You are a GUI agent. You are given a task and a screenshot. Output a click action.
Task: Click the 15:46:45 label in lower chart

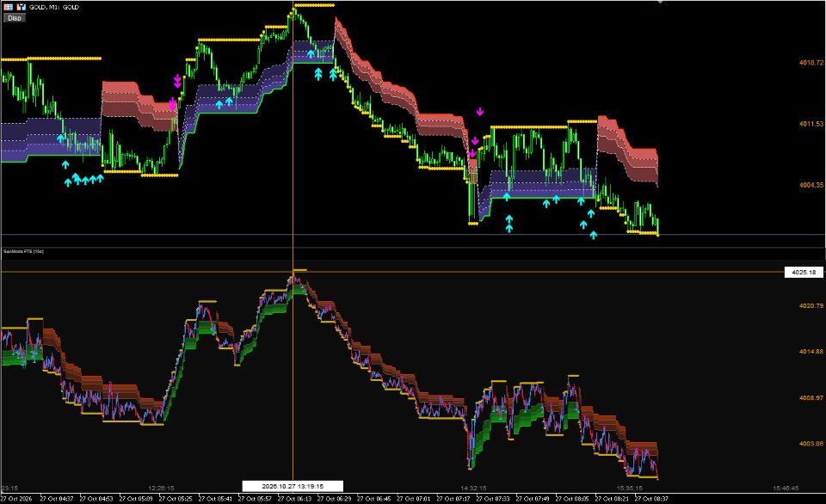click(x=786, y=489)
